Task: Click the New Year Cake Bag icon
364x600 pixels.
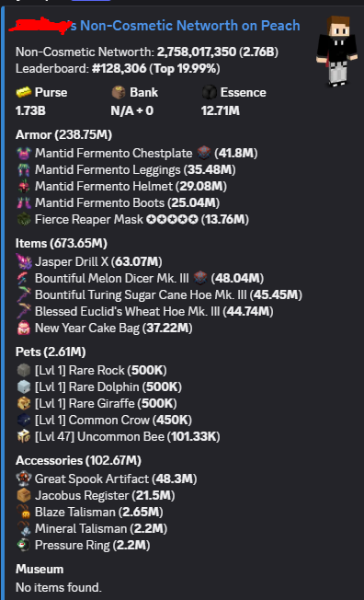Action: 24,329
